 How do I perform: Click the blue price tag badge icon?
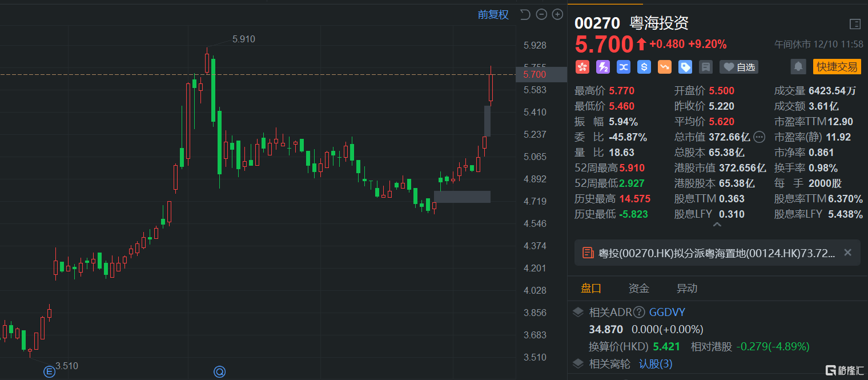[x=685, y=67]
